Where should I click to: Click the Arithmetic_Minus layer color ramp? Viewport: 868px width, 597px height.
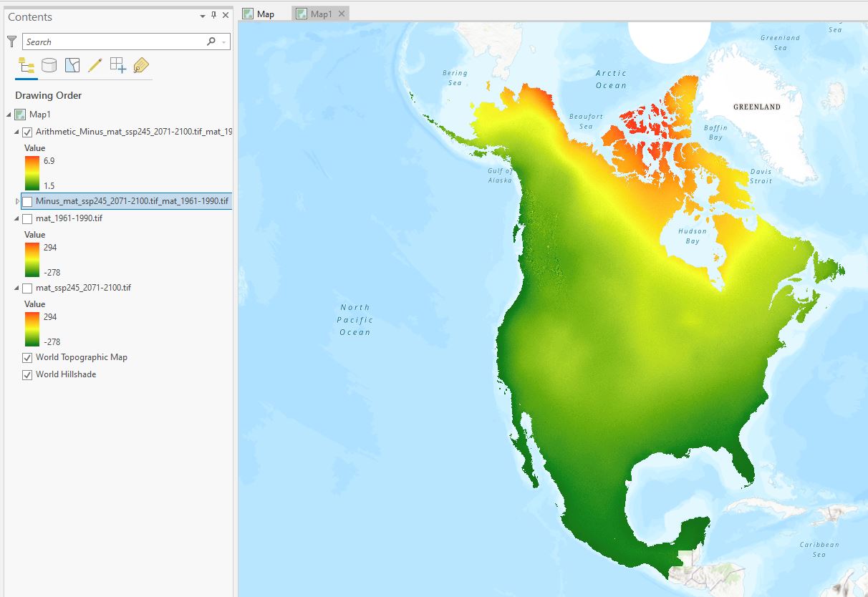click(x=32, y=173)
